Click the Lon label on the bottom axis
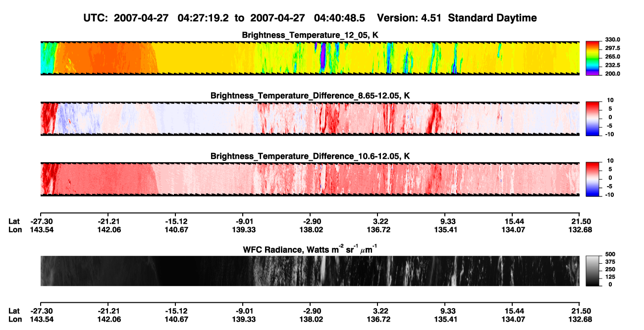 click(15, 319)
